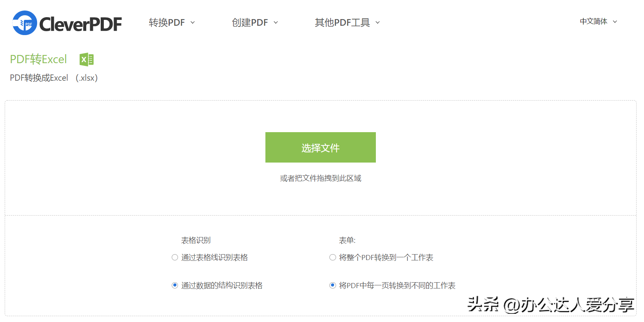The image size is (644, 322).
Task: Select 将整个PDF转换到一个工作表 radio option
Action: pos(333,257)
